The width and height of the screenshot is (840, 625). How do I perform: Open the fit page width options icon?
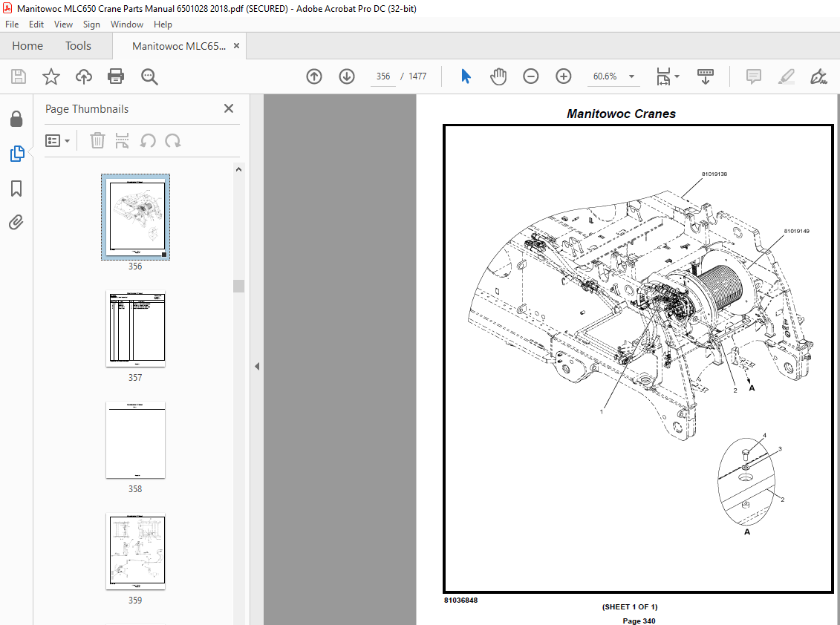(663, 76)
